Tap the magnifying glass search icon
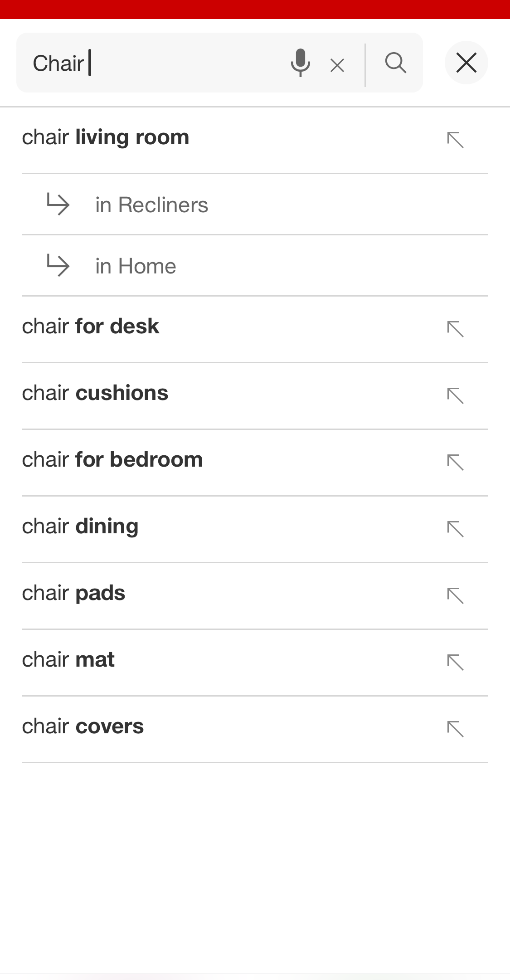The image size is (510, 980). [395, 63]
